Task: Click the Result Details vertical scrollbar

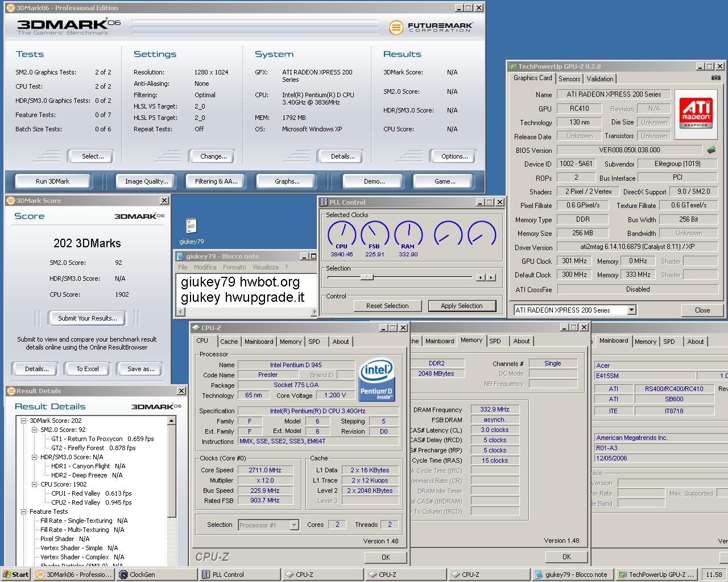Action: coord(172,491)
